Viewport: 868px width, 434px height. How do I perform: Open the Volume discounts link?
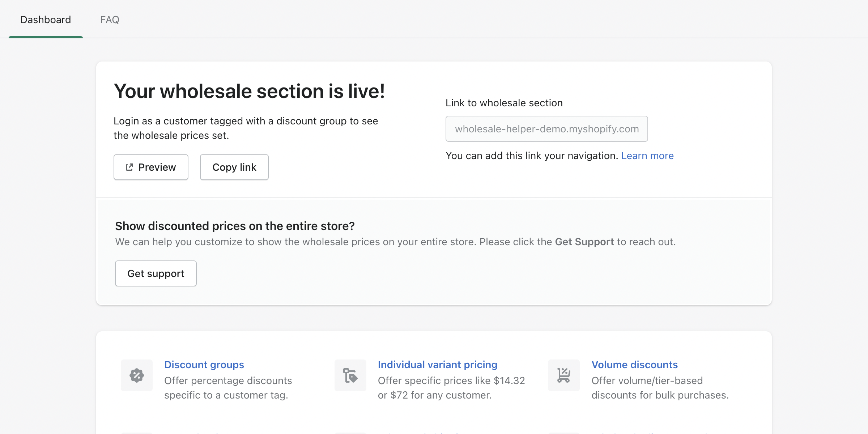tap(635, 365)
